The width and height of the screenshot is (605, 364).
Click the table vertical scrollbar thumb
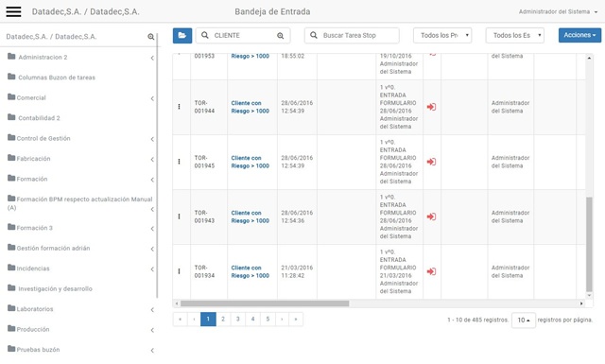[x=589, y=244]
